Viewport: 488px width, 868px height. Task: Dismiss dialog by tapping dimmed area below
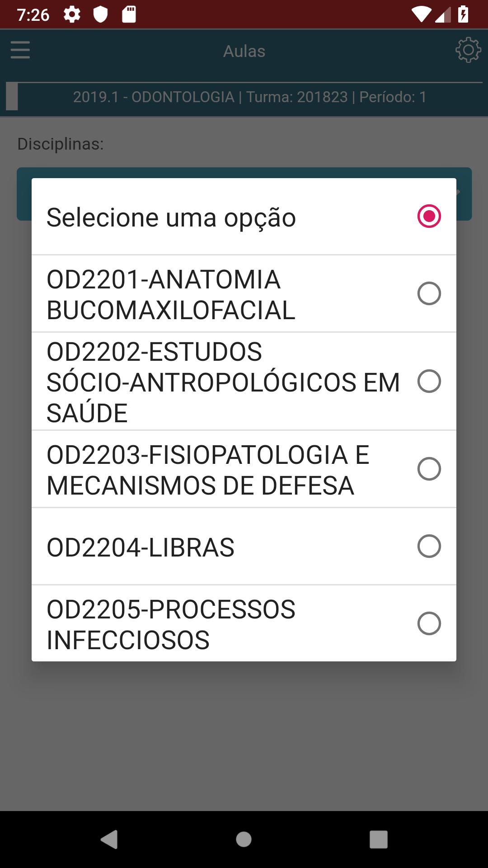point(244,737)
